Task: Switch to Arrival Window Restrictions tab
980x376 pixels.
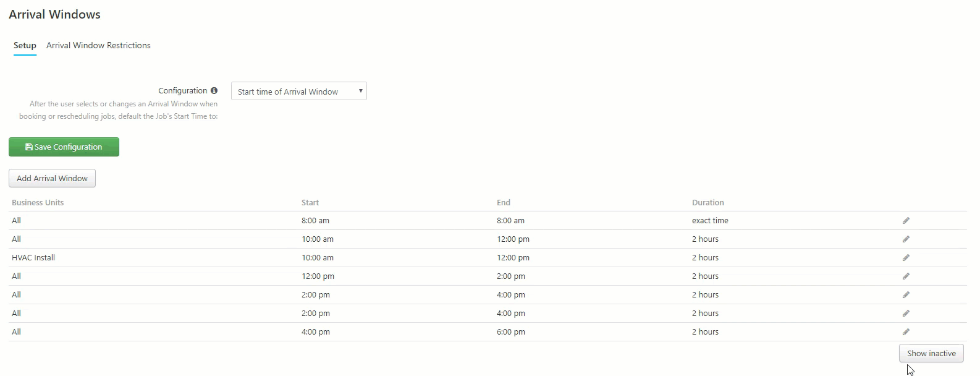Action: coord(98,45)
